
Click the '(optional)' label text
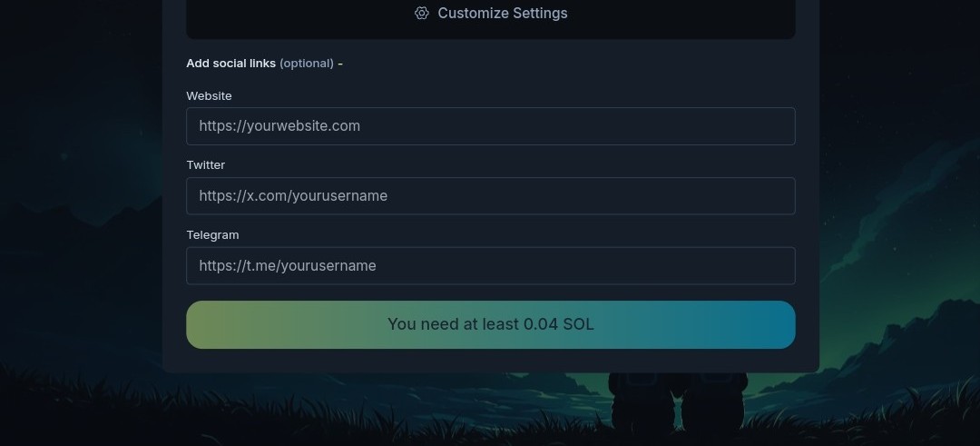pos(307,64)
